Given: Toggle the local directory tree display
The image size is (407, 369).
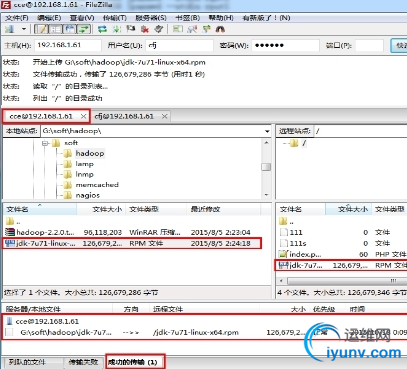Looking at the screenshot, I should tap(56, 29).
